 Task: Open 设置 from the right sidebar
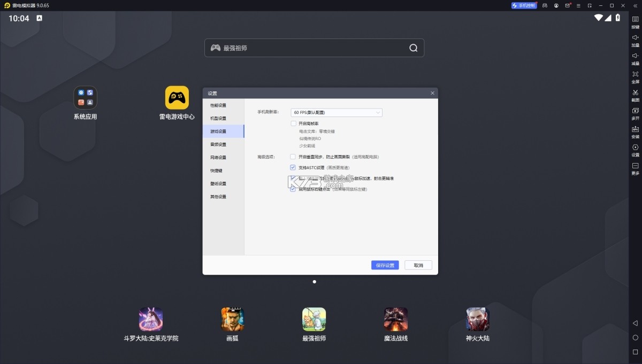pyautogui.click(x=635, y=150)
